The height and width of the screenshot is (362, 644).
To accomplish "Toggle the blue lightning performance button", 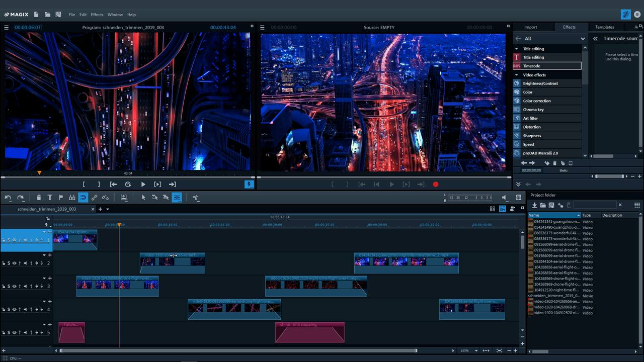I will coord(249,185).
